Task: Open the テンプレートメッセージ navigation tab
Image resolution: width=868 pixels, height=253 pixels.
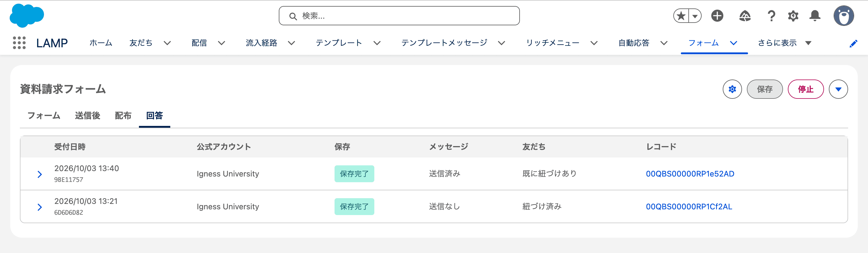Action: (x=444, y=43)
